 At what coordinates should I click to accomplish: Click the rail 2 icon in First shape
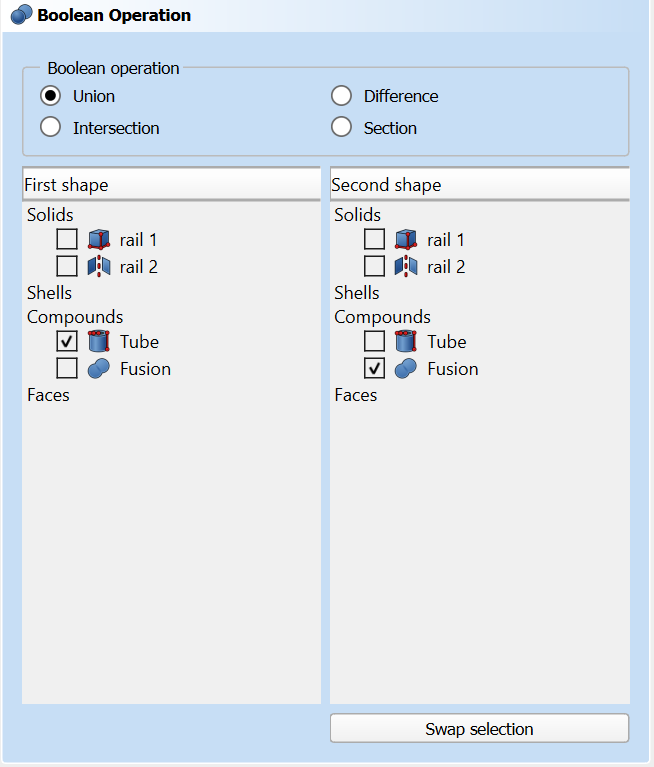[x=98, y=267]
